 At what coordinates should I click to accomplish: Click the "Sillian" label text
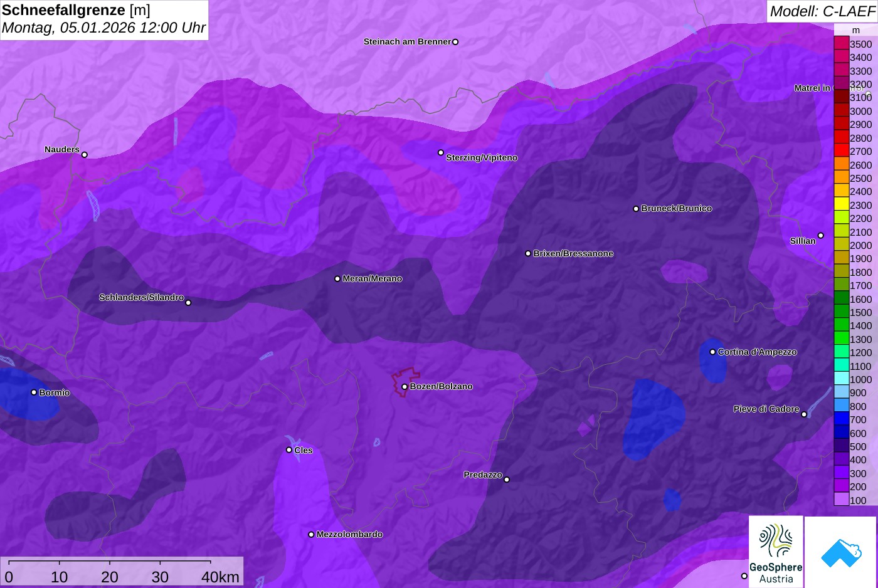(x=803, y=241)
